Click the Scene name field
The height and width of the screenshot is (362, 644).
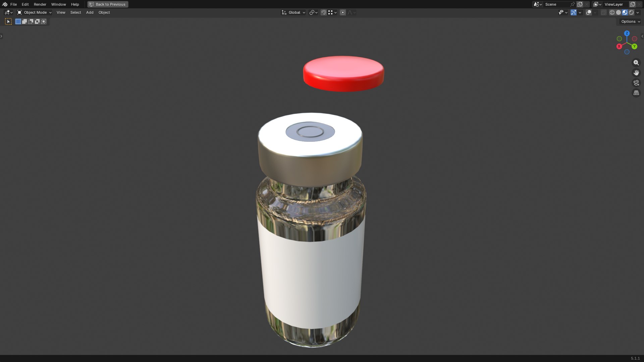556,4
